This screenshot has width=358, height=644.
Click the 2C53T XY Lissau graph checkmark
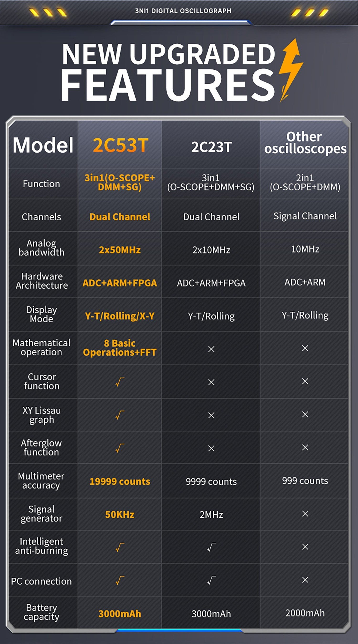pos(120,415)
